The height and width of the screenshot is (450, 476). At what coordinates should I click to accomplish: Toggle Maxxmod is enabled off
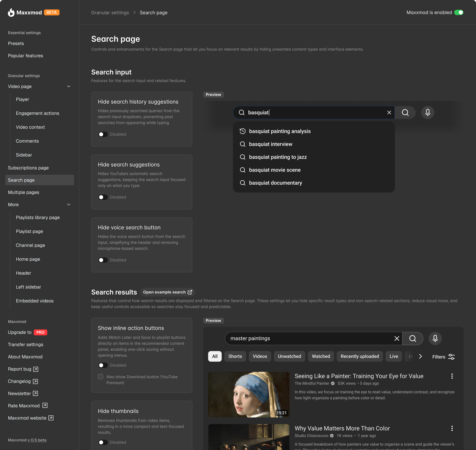tap(459, 12)
